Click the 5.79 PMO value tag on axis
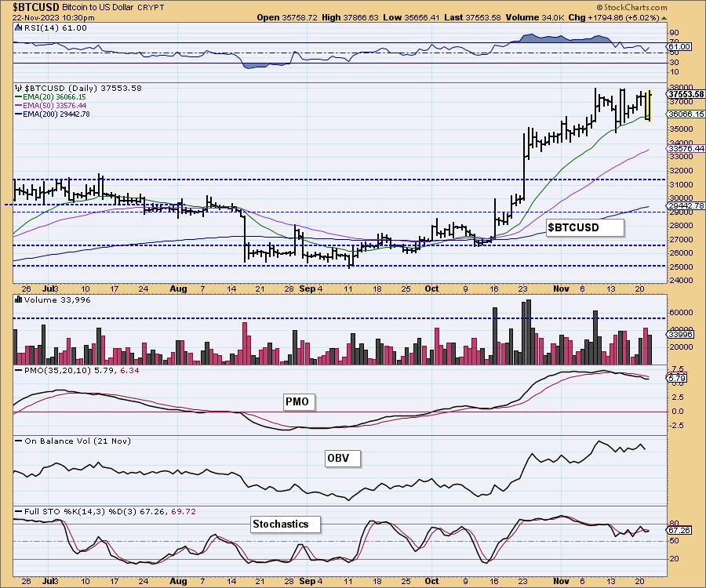Image resolution: width=706 pixels, height=588 pixels. click(677, 379)
